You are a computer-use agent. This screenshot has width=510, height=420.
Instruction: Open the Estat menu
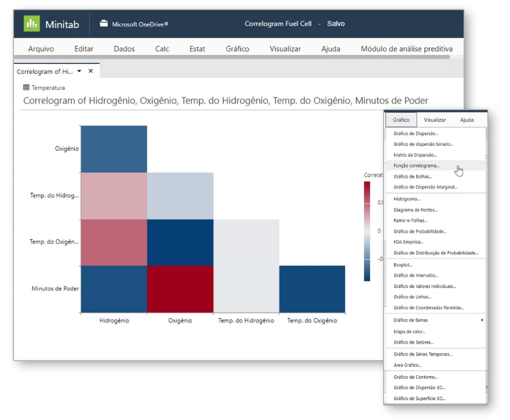click(x=197, y=49)
